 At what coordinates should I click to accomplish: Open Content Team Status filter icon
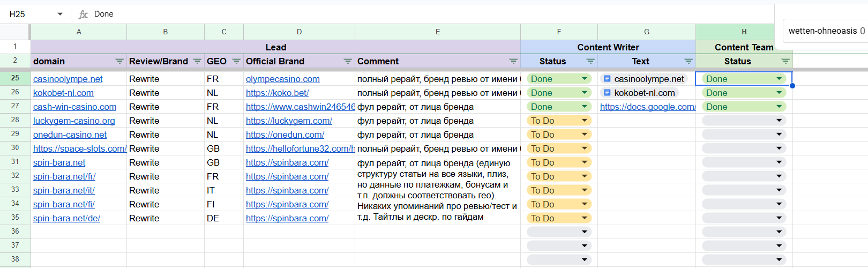(x=785, y=62)
